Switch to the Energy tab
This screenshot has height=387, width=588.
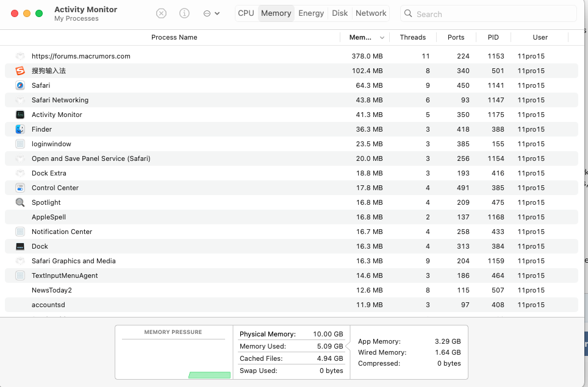click(x=311, y=13)
